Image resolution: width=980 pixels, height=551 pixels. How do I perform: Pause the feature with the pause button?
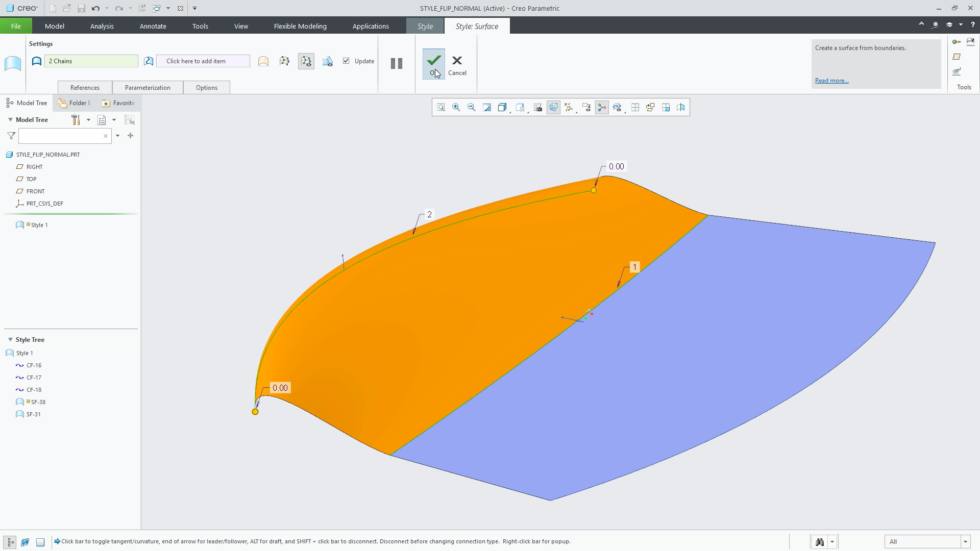[397, 63]
